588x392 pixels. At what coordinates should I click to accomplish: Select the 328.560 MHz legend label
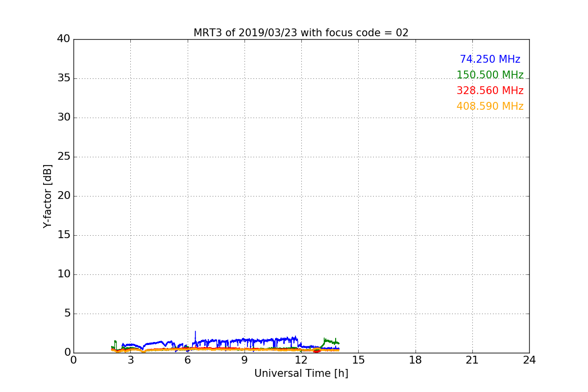pos(490,91)
